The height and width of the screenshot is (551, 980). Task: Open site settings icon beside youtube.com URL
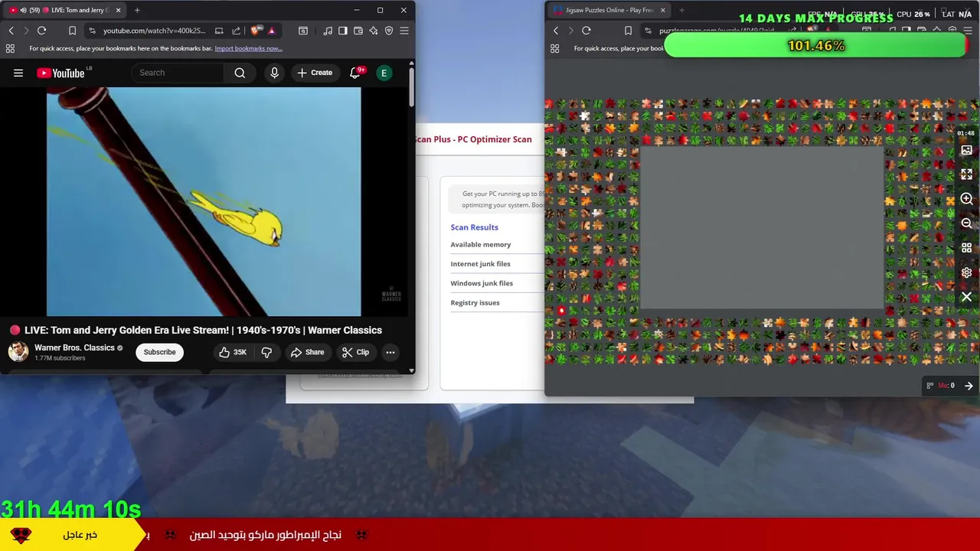[92, 31]
